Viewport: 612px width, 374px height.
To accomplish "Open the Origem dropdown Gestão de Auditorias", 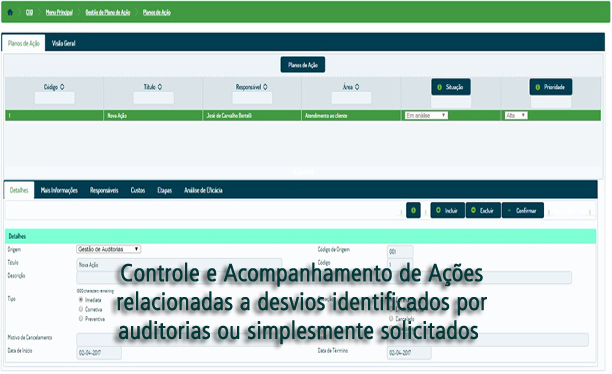I will 109,249.
